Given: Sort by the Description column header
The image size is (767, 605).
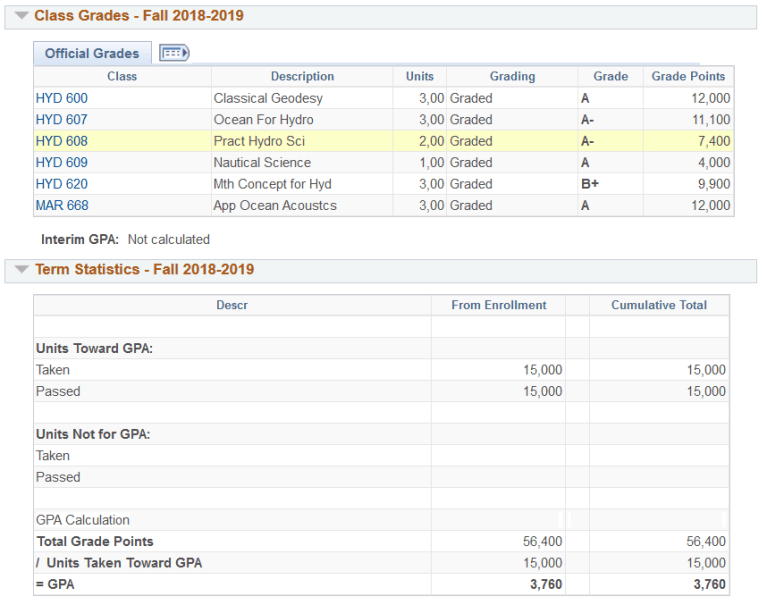Looking at the screenshot, I should pyautogui.click(x=302, y=77).
